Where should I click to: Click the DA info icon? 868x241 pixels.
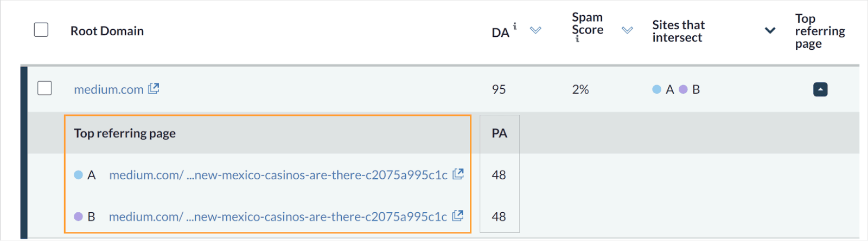click(x=515, y=26)
